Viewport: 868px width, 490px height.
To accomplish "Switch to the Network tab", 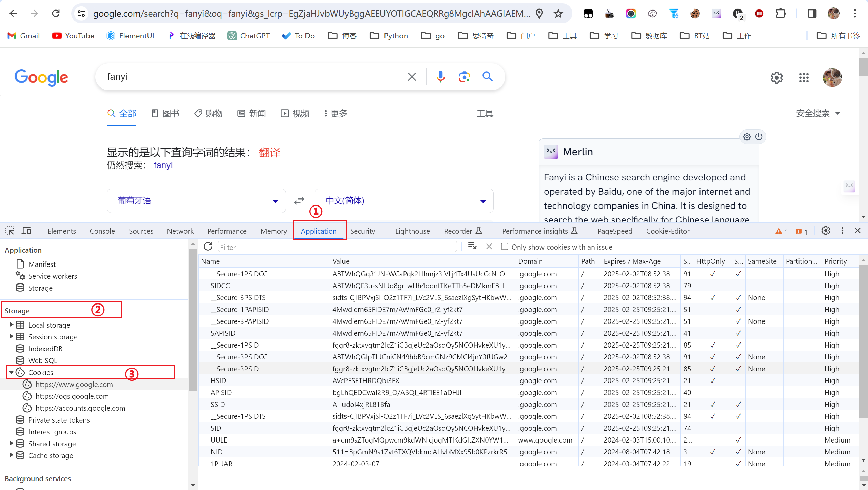I will [180, 231].
